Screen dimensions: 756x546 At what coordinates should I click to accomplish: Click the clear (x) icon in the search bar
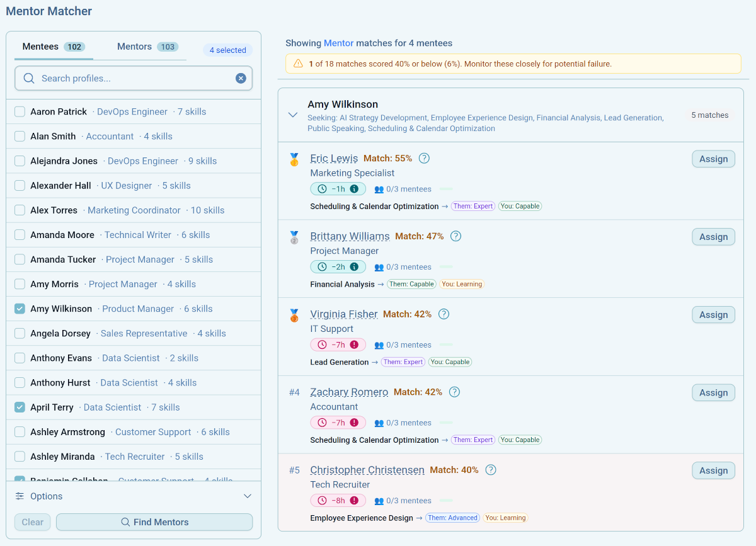tap(241, 77)
